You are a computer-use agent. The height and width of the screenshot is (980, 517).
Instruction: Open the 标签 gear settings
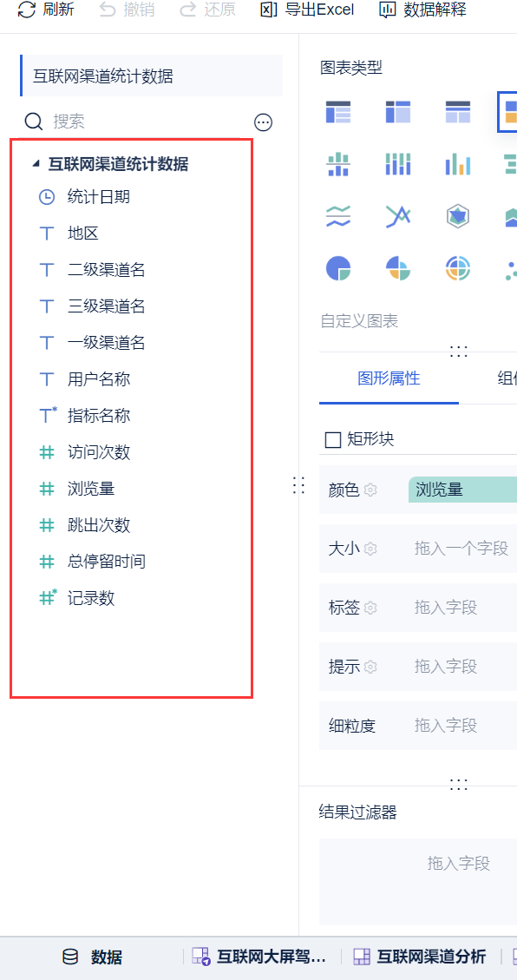point(370,608)
